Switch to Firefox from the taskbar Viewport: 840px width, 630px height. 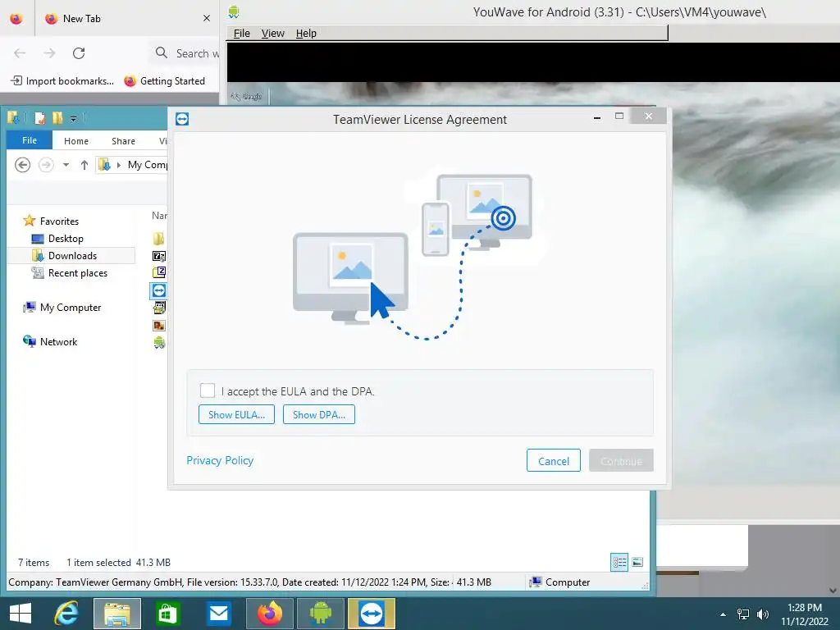click(x=269, y=614)
